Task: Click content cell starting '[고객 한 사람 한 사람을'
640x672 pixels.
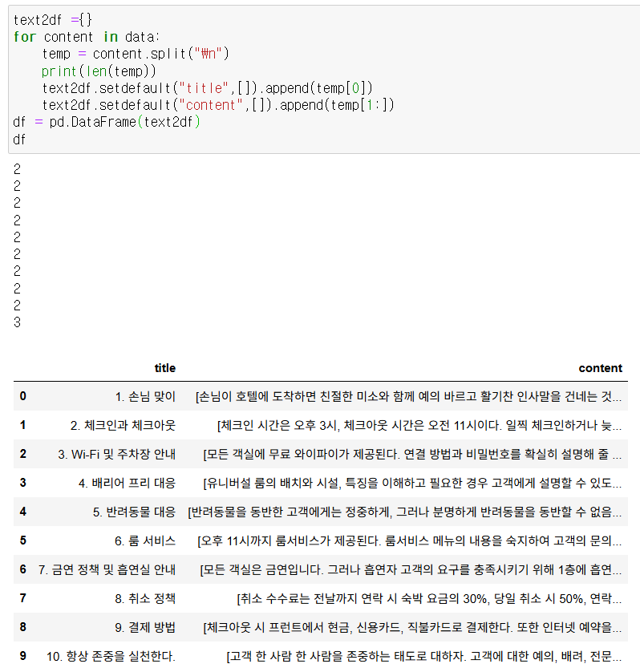Action: (423, 656)
